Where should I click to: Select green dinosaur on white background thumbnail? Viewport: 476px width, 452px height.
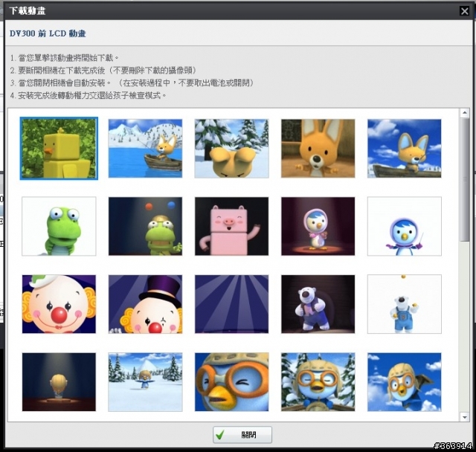59,226
